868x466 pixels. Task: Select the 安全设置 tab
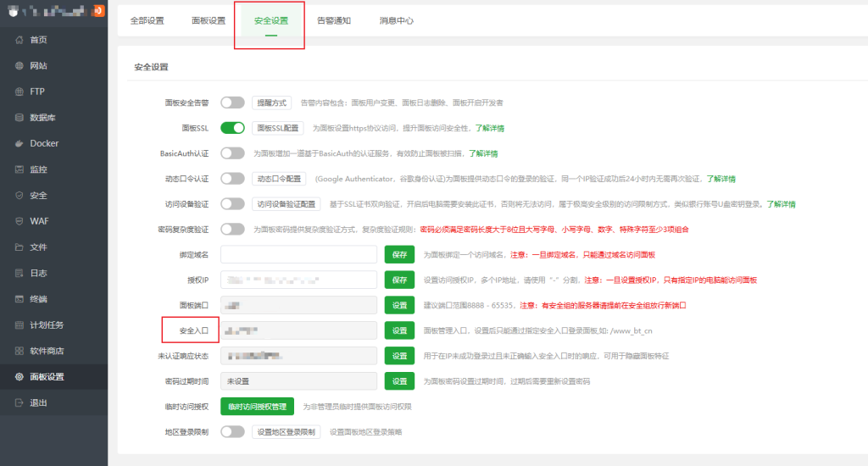pos(271,21)
